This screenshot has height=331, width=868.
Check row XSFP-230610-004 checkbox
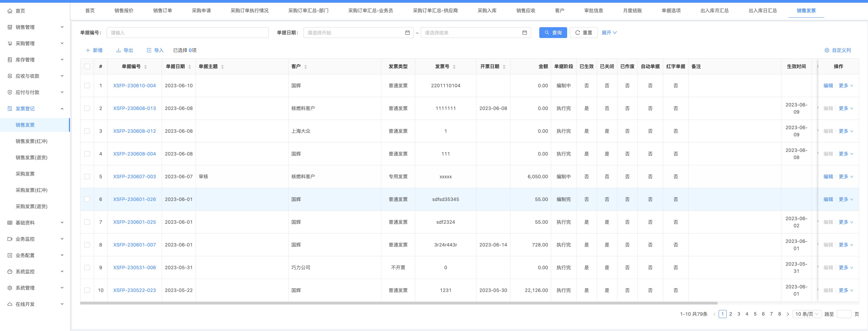coord(87,86)
